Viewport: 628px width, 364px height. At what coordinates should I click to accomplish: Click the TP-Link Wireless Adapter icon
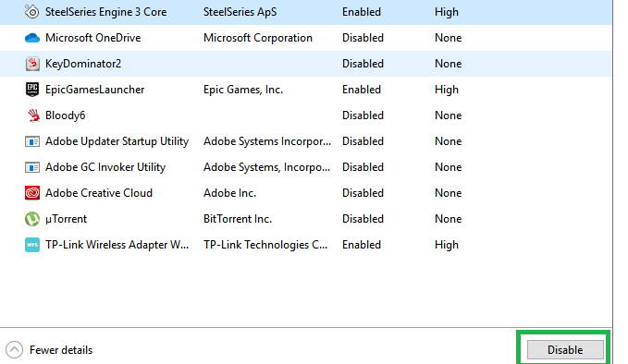(32, 245)
